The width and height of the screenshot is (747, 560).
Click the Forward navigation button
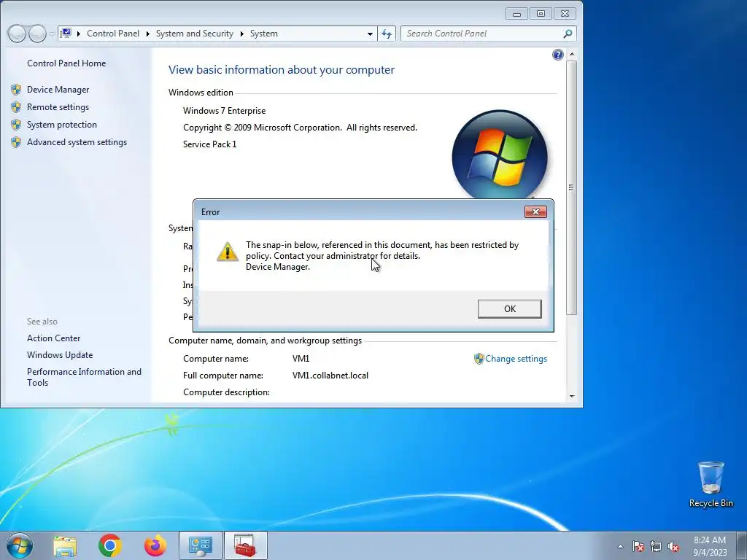38,34
